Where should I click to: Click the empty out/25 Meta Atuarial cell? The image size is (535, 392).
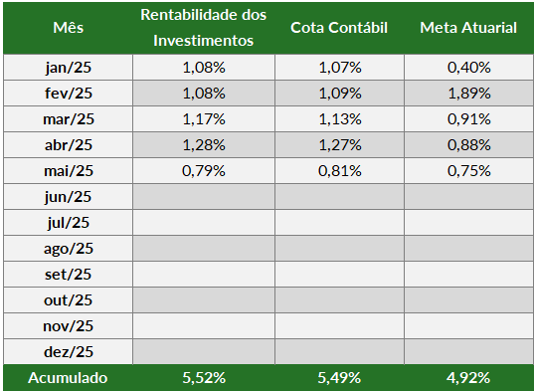469,300
